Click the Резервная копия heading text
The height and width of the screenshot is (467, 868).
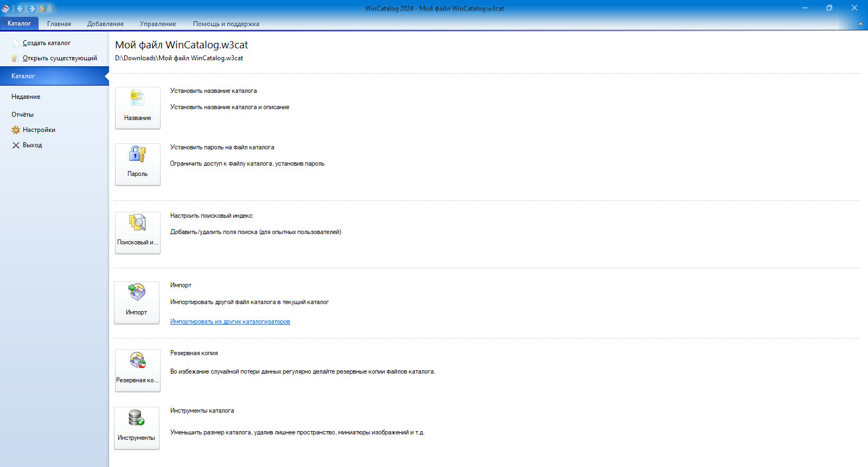194,353
